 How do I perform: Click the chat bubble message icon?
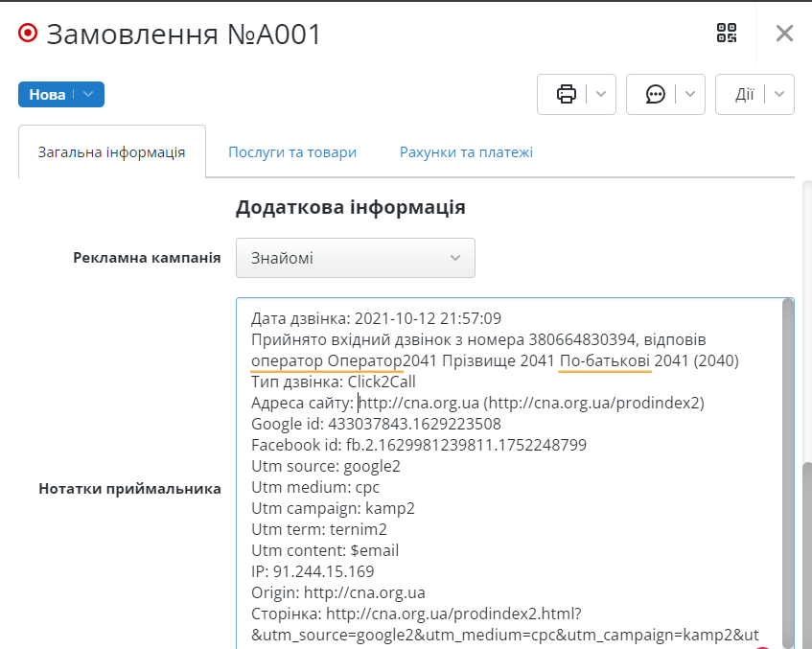coord(655,94)
